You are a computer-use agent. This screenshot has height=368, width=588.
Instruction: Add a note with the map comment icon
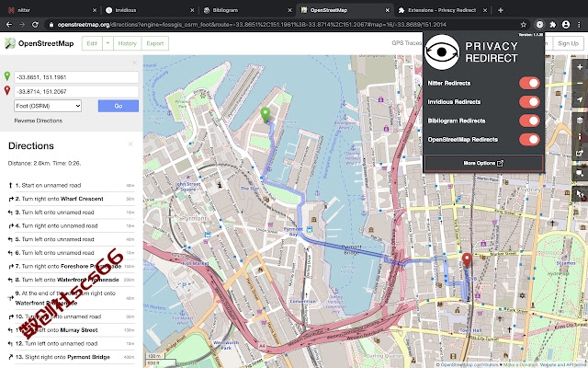(x=580, y=174)
